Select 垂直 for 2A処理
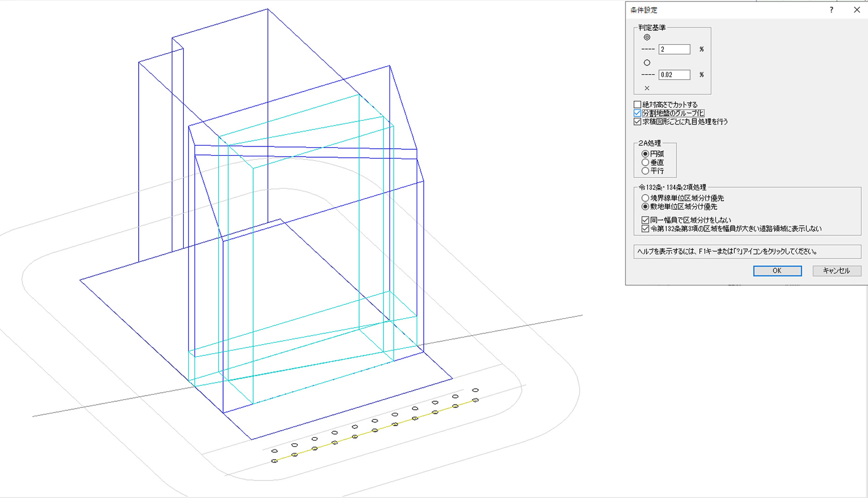Screen dimensions: 868x498 click(x=645, y=162)
